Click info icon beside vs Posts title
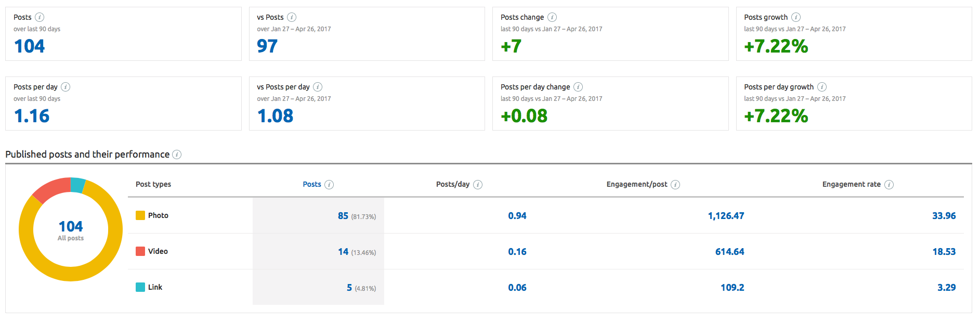Screen dimensions: 980x322 click(x=292, y=17)
